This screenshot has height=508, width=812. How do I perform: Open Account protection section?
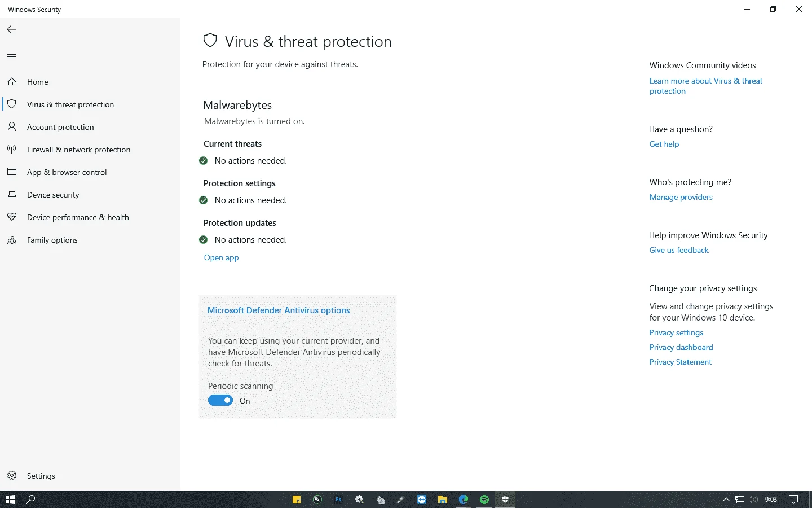(x=90, y=127)
